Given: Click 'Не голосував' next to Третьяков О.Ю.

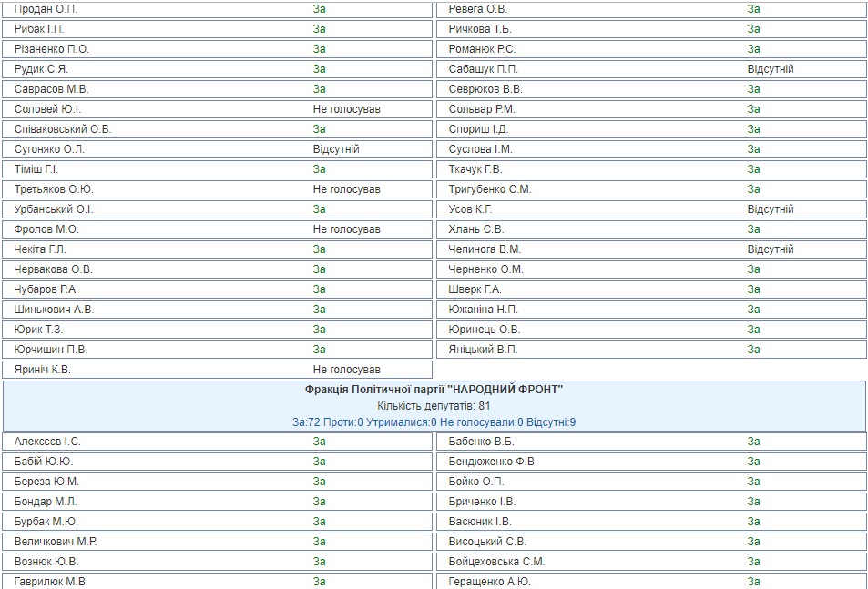Looking at the screenshot, I should click(x=346, y=189).
